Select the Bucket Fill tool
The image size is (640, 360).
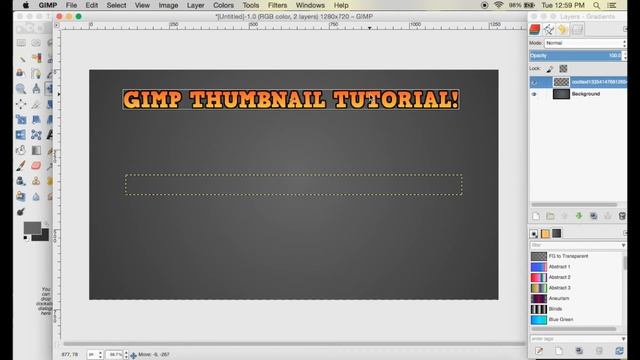21,150
